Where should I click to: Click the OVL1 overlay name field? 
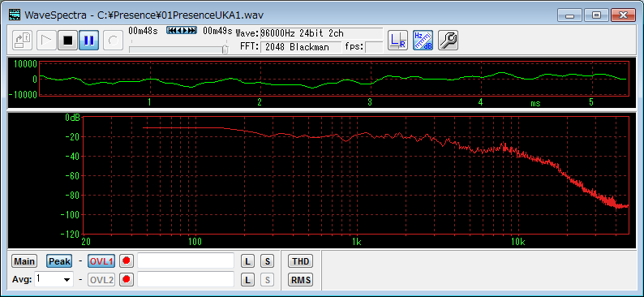pyautogui.click(x=186, y=260)
